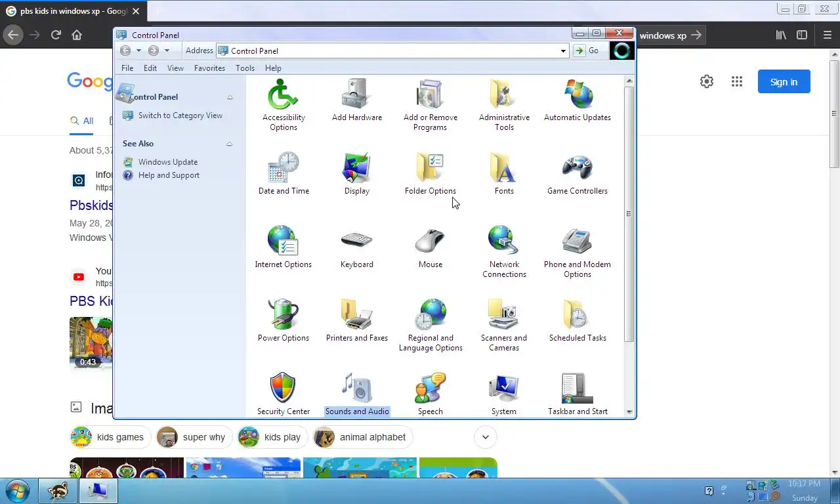Collapse the See Also section
Image resolution: width=840 pixels, height=504 pixels.
coord(230,144)
